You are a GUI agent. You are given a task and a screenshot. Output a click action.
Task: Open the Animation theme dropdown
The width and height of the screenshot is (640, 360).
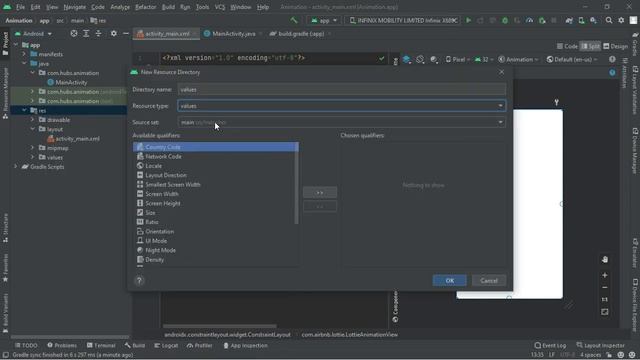coord(518,60)
